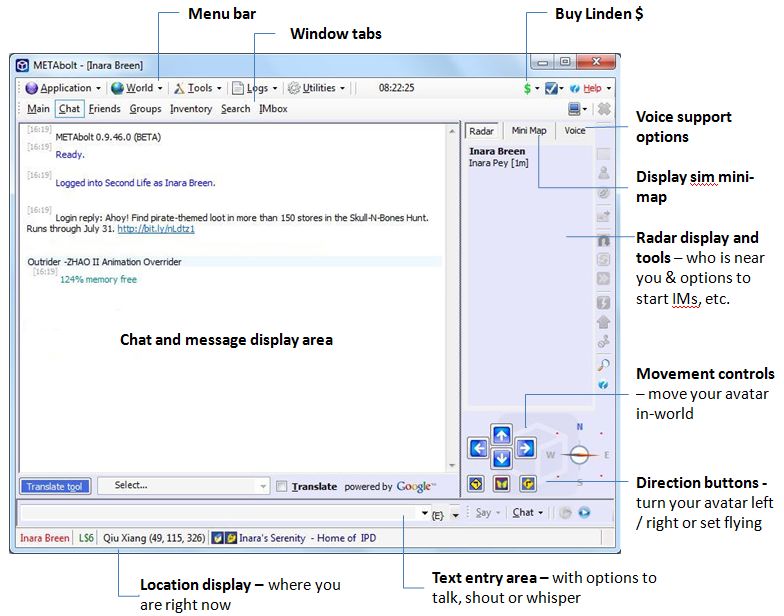
Task: Click the turn left direction button
Action: click(476, 484)
